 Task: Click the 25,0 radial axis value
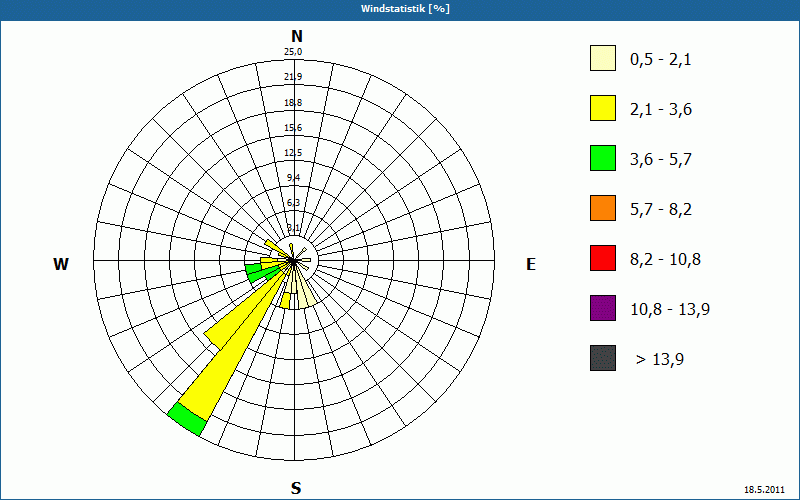[x=293, y=52]
